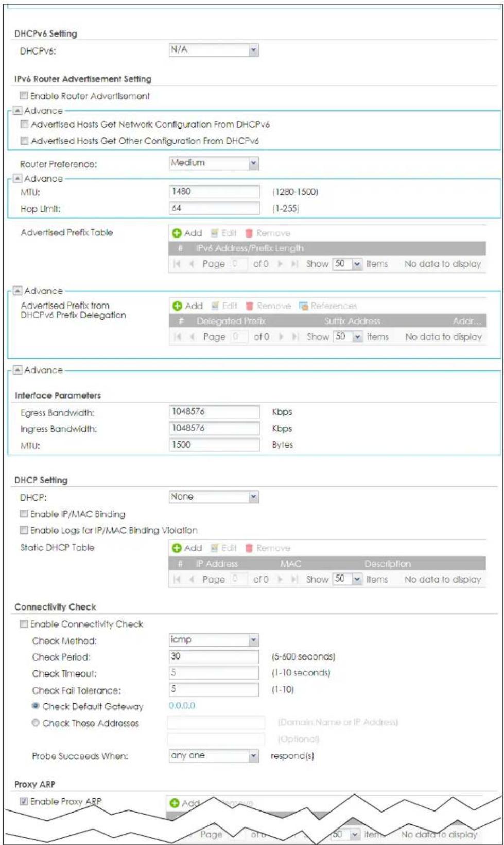Image resolution: width=504 pixels, height=845 pixels.
Task: Open the DHCP dropdown set to None
Action: pos(214,497)
